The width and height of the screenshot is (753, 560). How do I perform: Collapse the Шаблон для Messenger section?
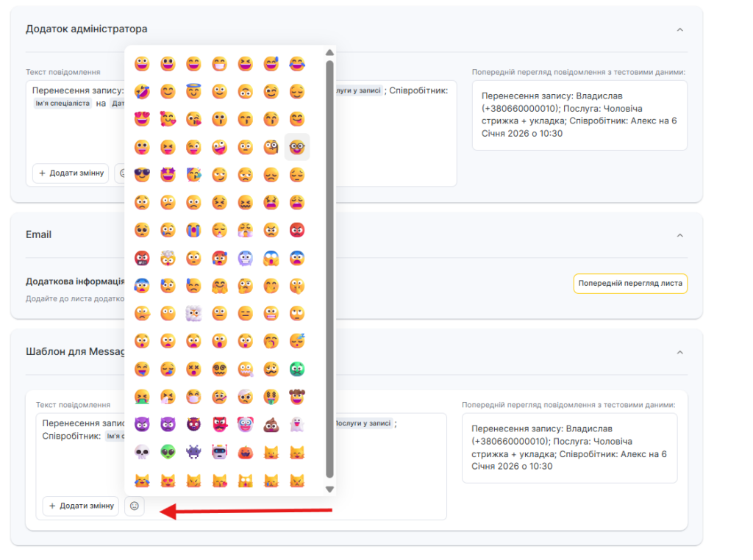(x=679, y=352)
